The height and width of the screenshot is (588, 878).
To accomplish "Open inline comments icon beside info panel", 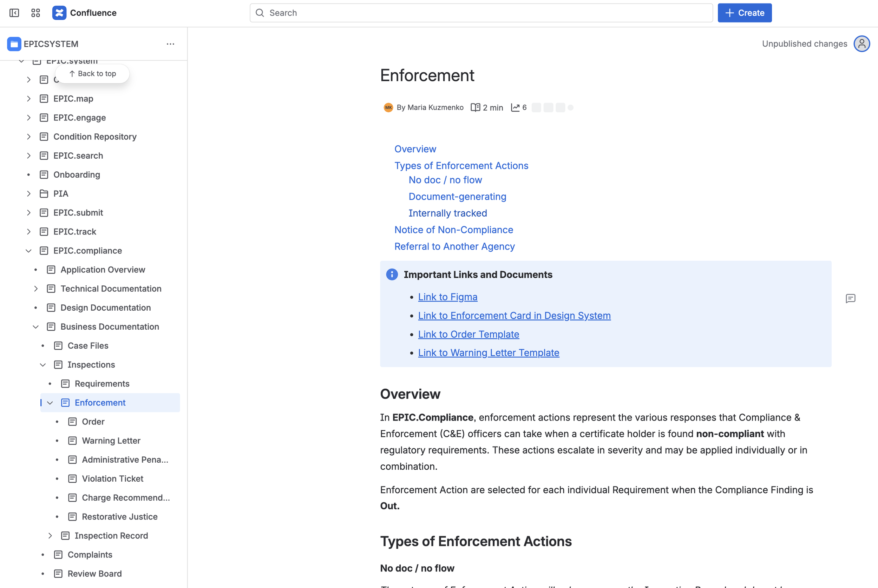I will pos(850,298).
